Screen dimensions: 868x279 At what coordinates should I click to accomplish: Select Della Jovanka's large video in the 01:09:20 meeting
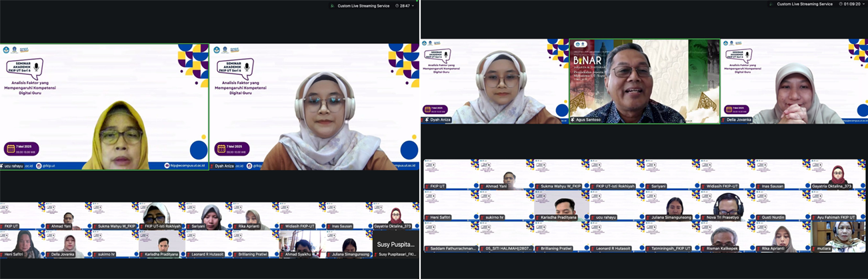click(794, 81)
